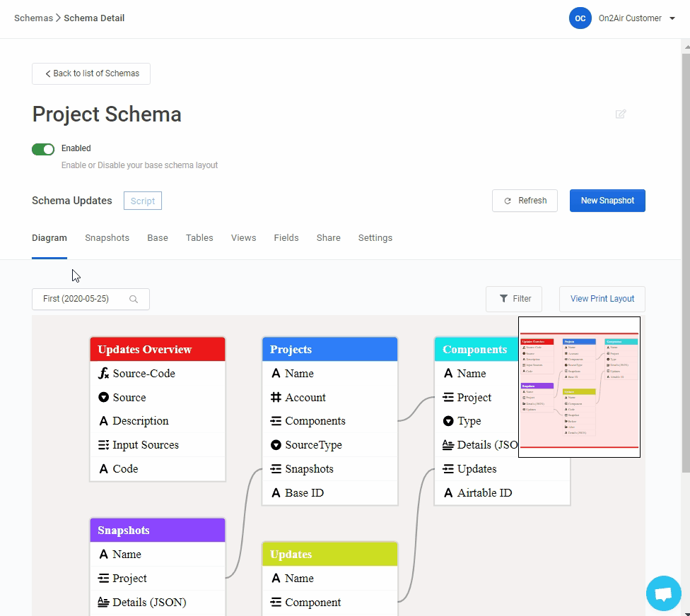The image size is (690, 616).
Task: Click the hash icon beside Account field
Action: pyautogui.click(x=276, y=398)
